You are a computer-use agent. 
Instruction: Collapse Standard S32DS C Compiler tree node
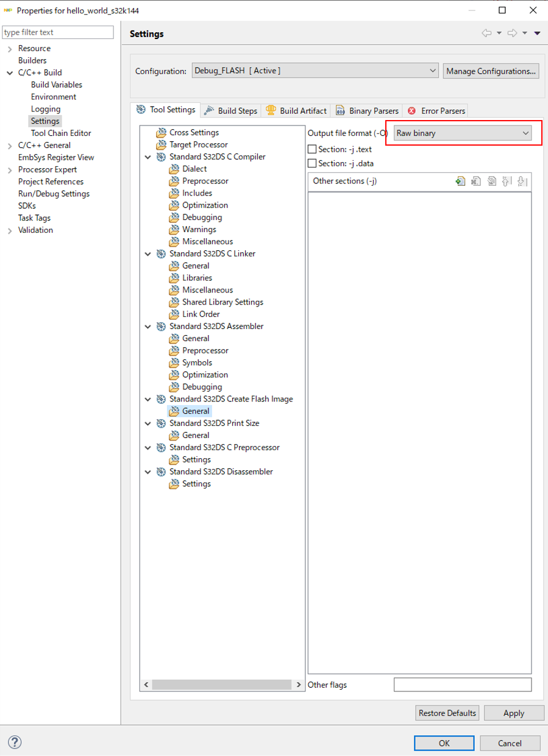tap(148, 157)
